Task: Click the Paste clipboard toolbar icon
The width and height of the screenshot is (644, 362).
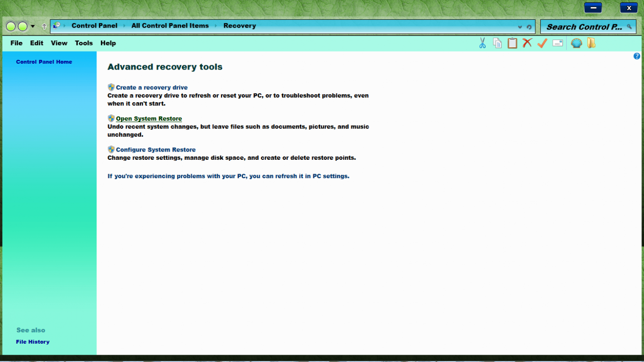Action: coord(512,43)
